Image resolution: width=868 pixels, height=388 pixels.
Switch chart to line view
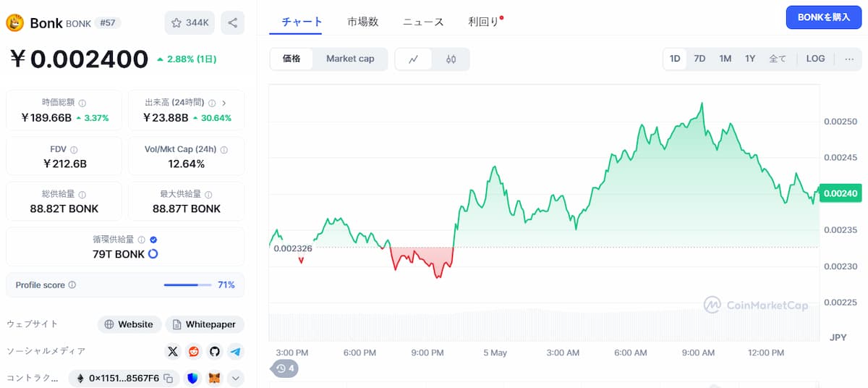pyautogui.click(x=414, y=59)
